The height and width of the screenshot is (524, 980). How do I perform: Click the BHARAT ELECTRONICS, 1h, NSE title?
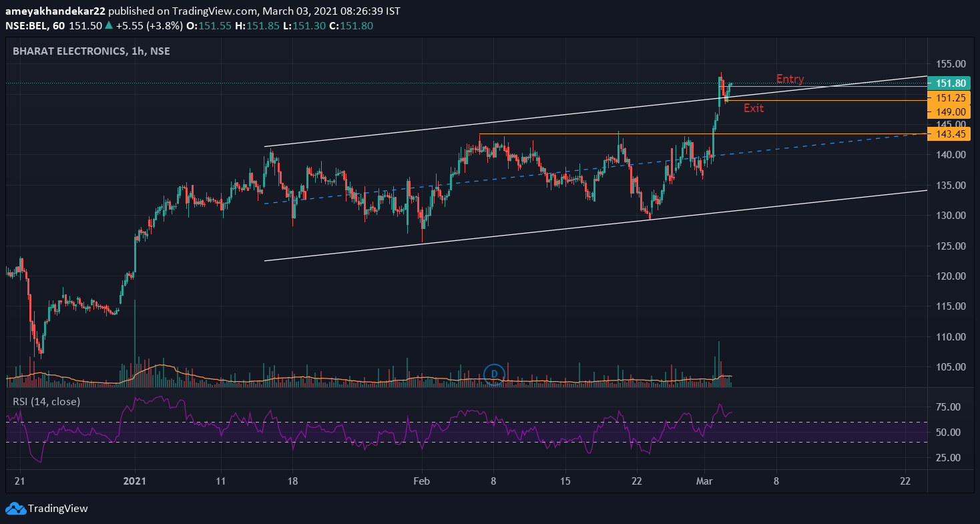click(91, 51)
